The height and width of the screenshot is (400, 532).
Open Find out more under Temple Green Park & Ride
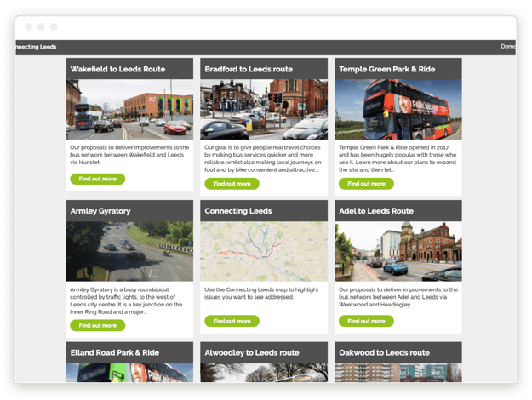[x=366, y=184]
